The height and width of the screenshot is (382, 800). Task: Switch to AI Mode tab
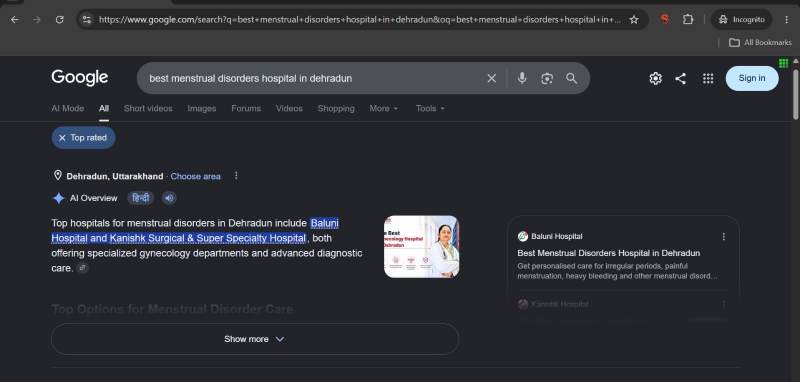coord(67,109)
